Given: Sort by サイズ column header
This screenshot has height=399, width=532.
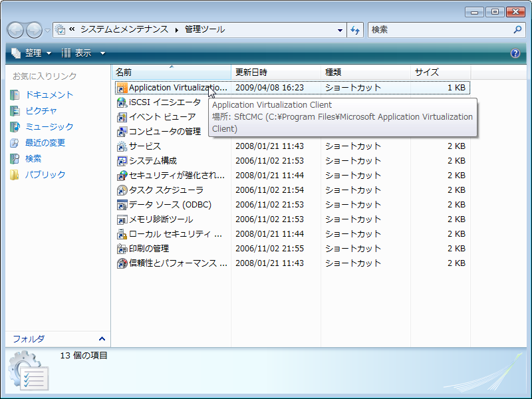Looking at the screenshot, I should (440, 72).
